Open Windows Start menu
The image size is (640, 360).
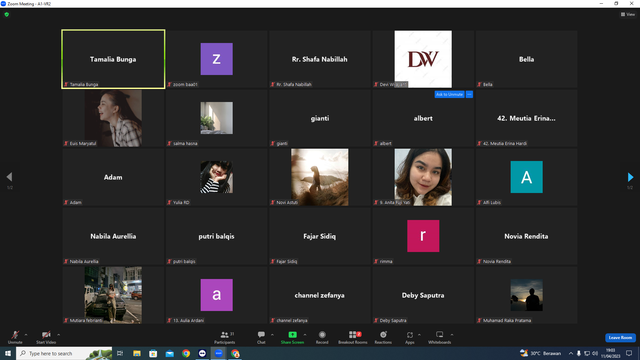coord(8,353)
